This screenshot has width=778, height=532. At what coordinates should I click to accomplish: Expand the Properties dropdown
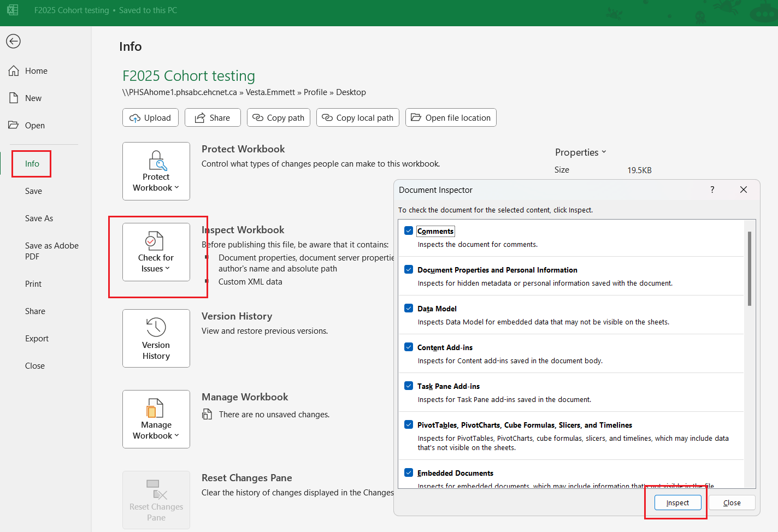pos(580,152)
